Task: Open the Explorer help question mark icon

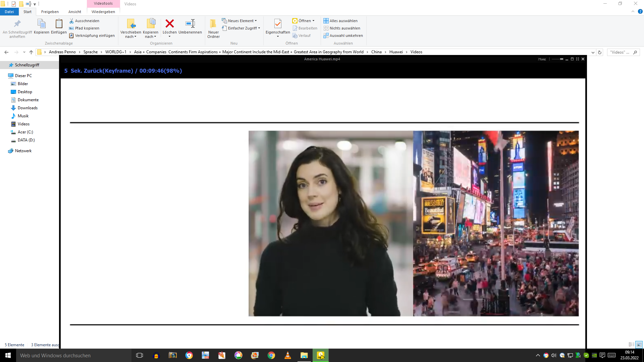Action: pos(640,11)
